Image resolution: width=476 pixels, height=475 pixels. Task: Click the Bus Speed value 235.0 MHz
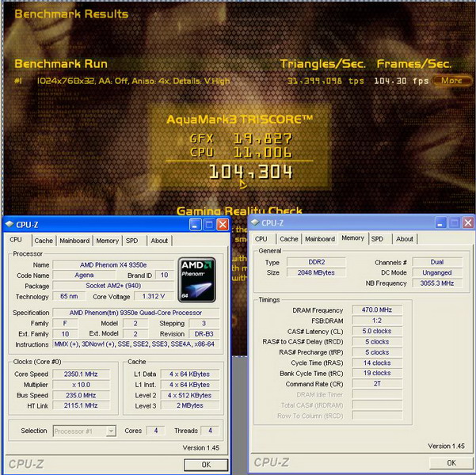click(81, 395)
